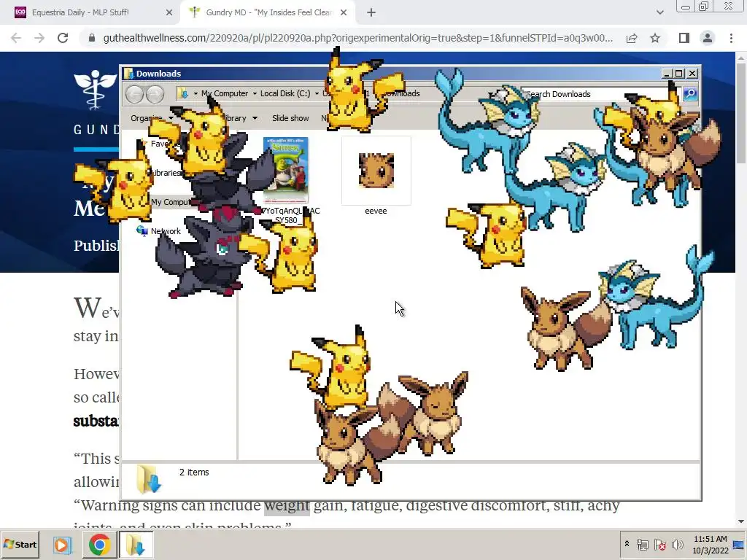Viewport: 747px width, 560px height.
Task: Select the Gundry MD tab
Action: [267, 13]
